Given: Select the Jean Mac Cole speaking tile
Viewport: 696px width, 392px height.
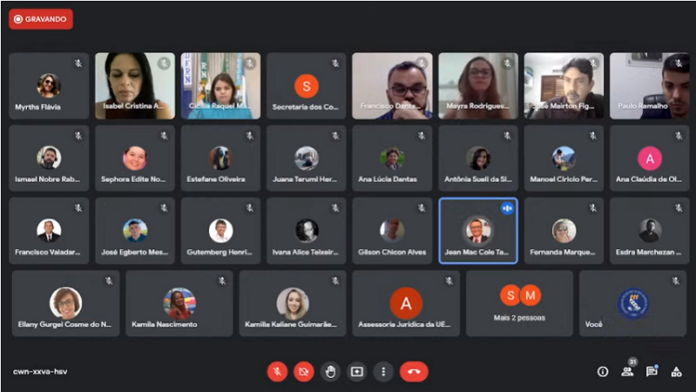Looking at the screenshot, I should pos(478,231).
